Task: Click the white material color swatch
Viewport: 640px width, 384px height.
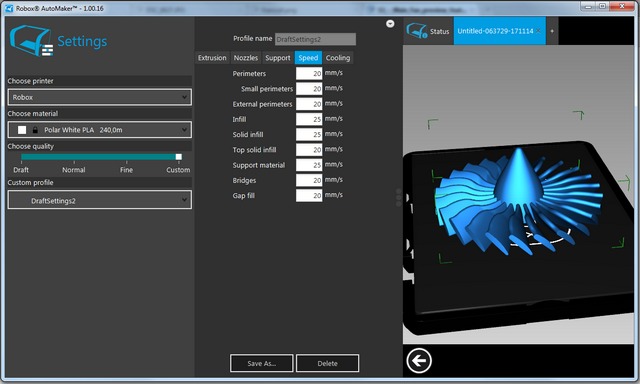Action: click(x=22, y=130)
